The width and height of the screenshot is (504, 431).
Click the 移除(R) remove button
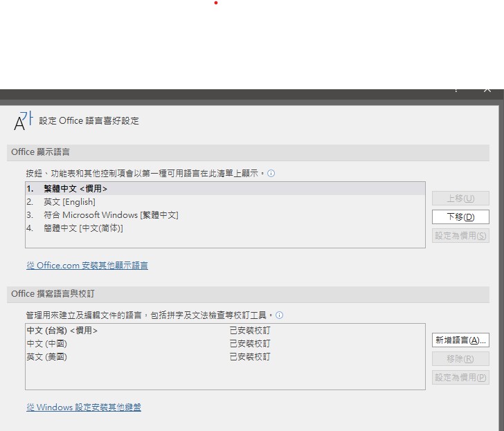[x=460, y=359]
